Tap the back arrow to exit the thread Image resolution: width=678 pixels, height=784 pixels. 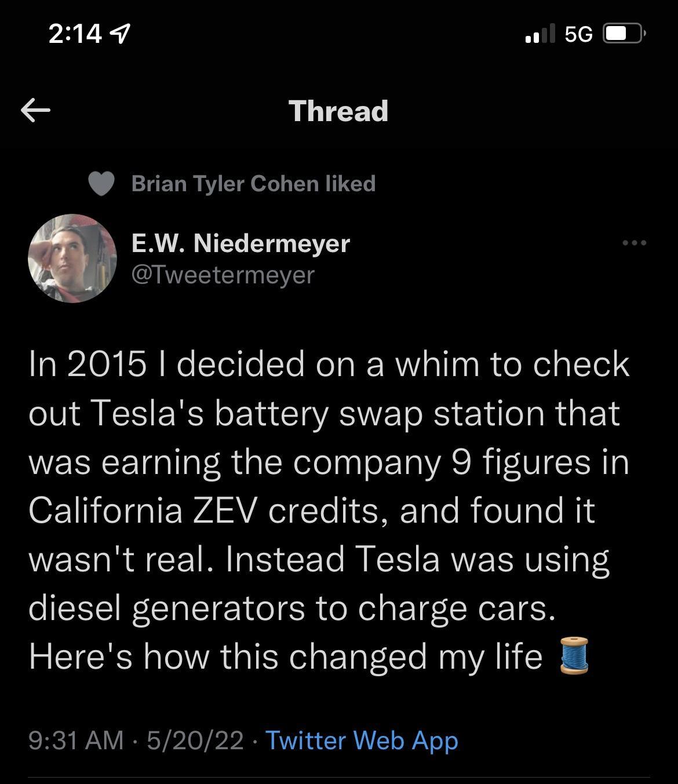[x=36, y=110]
